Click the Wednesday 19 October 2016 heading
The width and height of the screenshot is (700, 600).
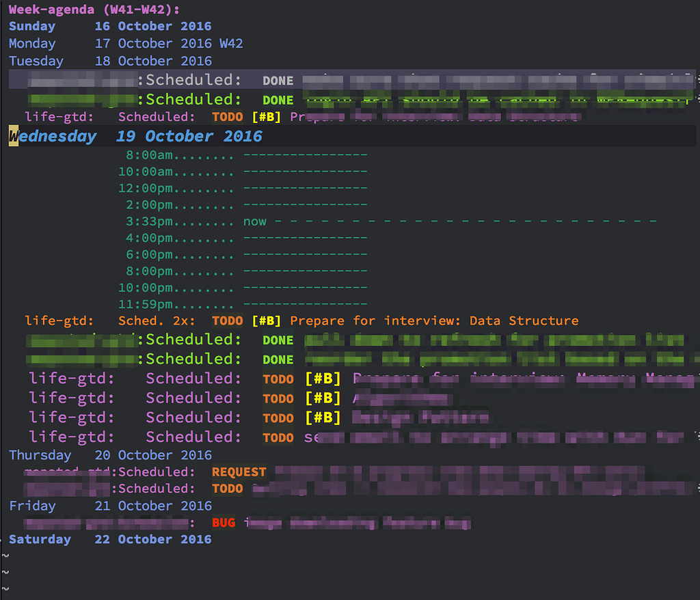[x=135, y=136]
